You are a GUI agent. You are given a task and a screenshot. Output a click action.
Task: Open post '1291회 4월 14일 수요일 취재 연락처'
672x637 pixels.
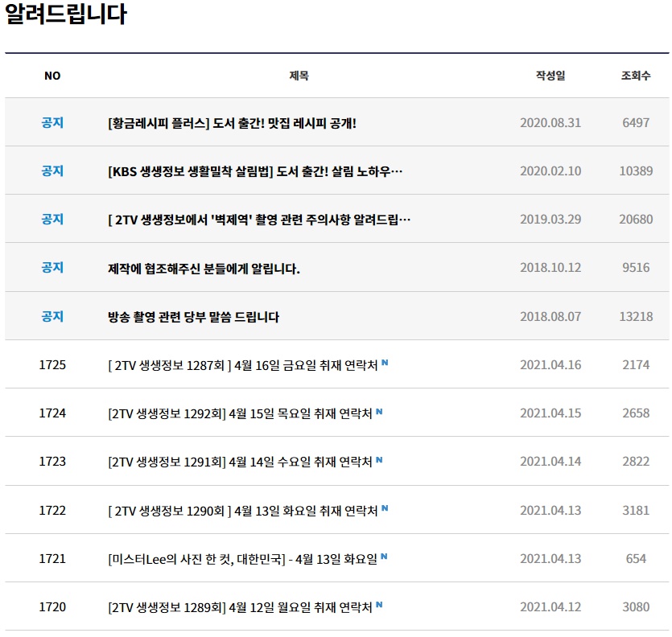(x=240, y=462)
